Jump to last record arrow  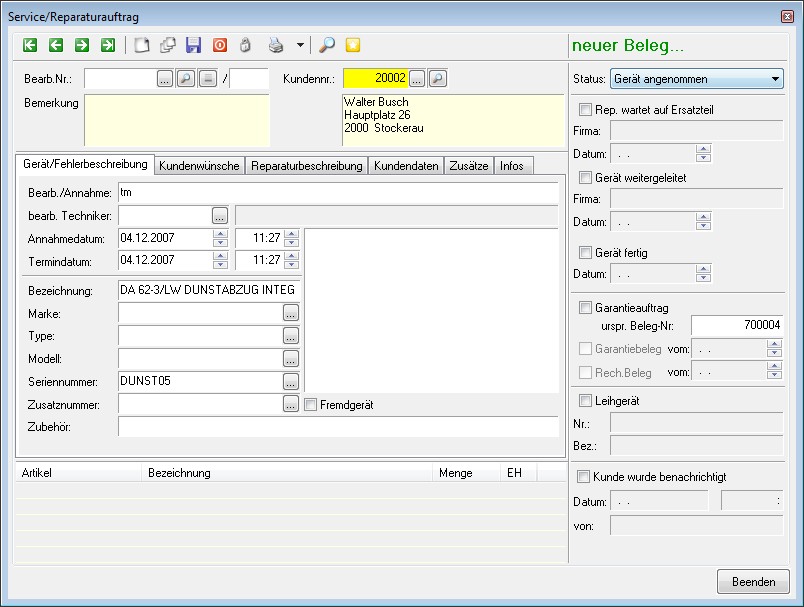[x=108, y=45]
